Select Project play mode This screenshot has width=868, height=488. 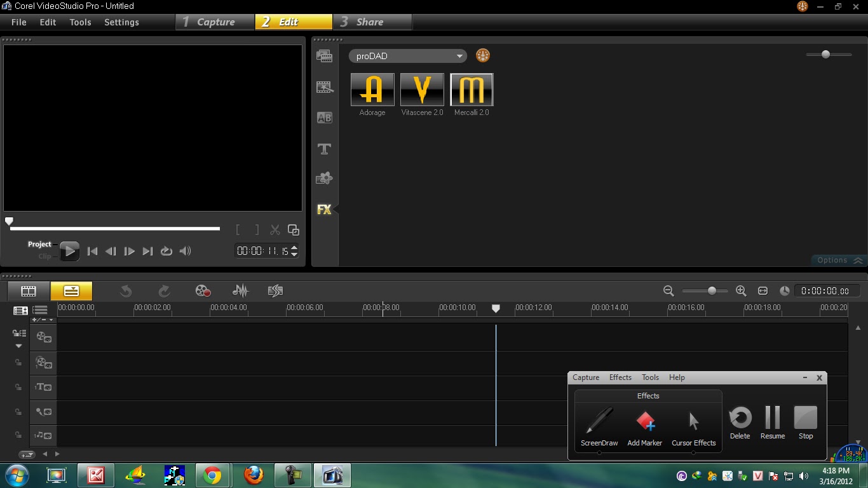[39, 244]
